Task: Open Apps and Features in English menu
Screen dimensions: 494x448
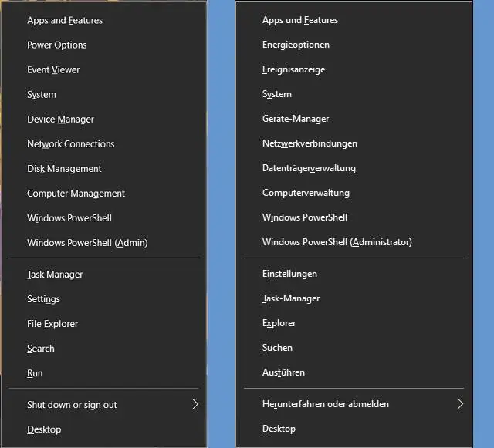Action: (65, 21)
